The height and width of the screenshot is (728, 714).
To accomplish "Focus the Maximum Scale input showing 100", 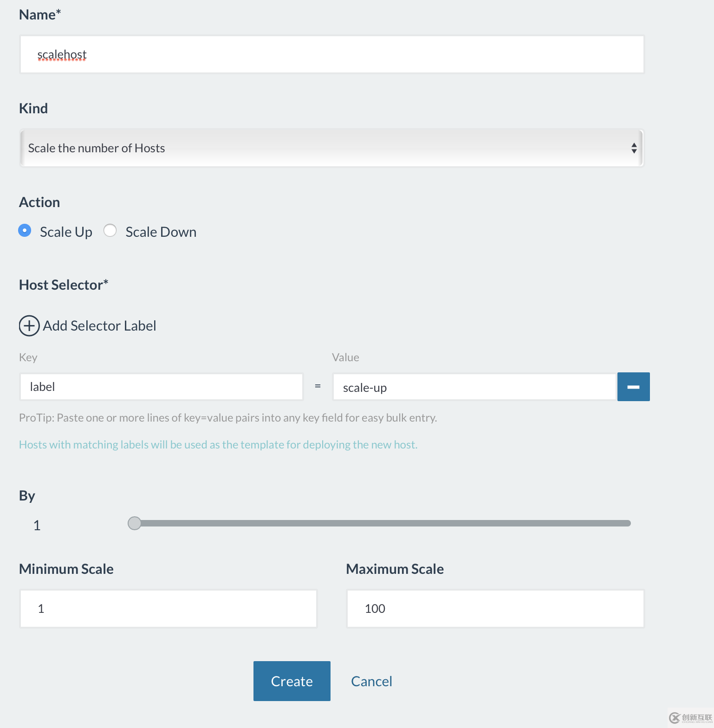I will [x=495, y=609].
